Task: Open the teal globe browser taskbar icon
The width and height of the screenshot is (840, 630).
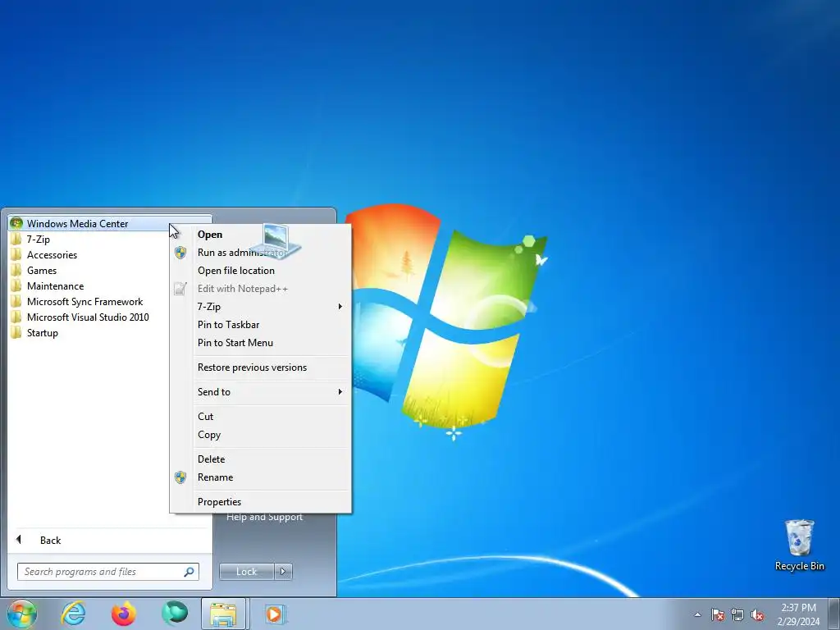Action: pyautogui.click(x=175, y=614)
